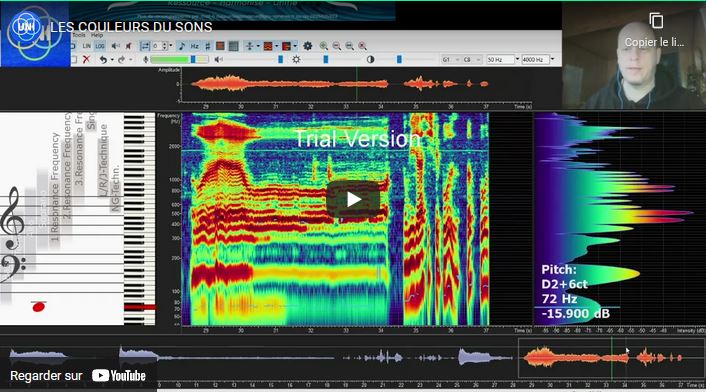Click the contrast half-circle icon

[371, 59]
